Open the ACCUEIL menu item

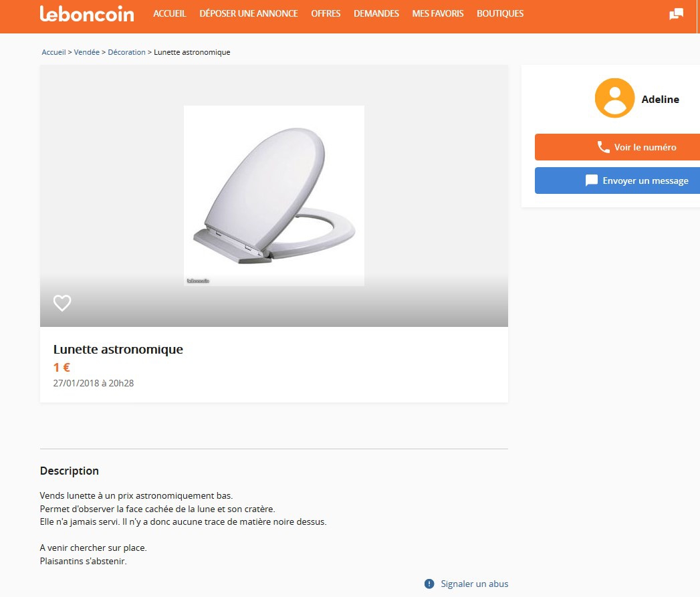[x=169, y=13]
